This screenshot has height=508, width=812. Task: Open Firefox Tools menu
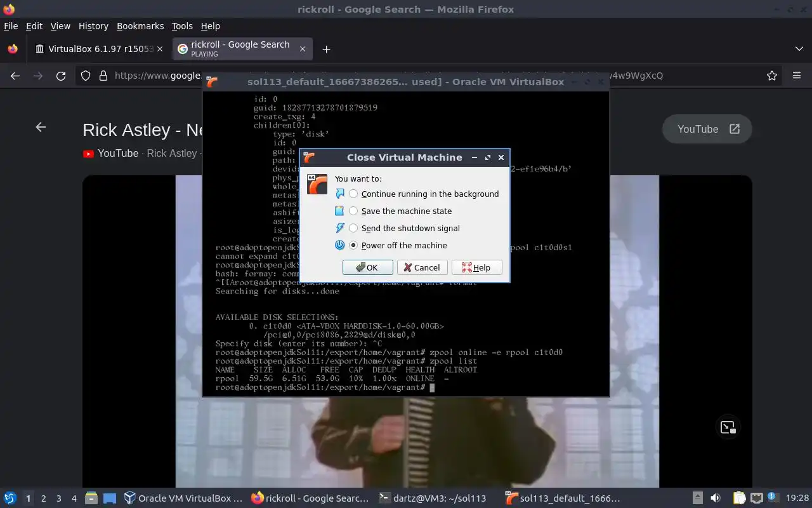tap(182, 26)
